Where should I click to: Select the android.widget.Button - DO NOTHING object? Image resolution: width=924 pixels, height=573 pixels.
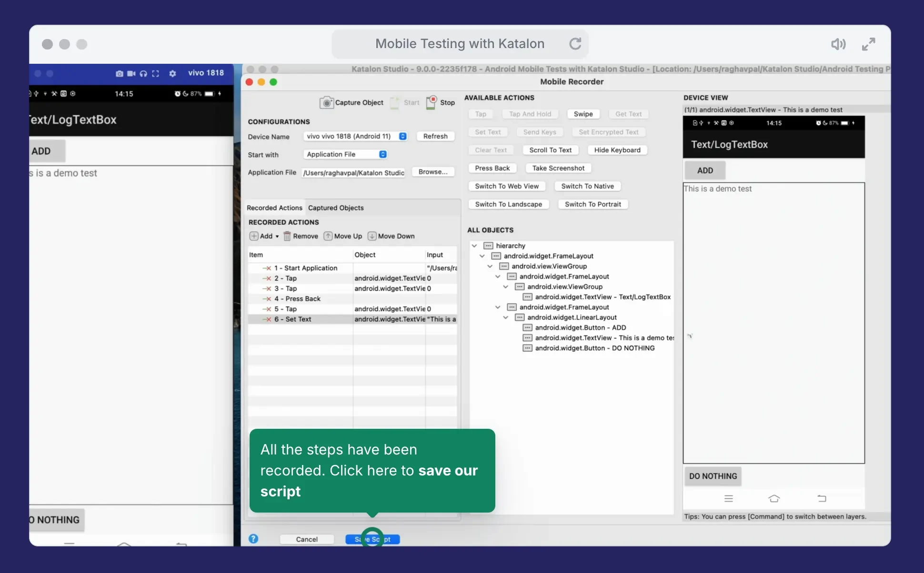click(594, 348)
